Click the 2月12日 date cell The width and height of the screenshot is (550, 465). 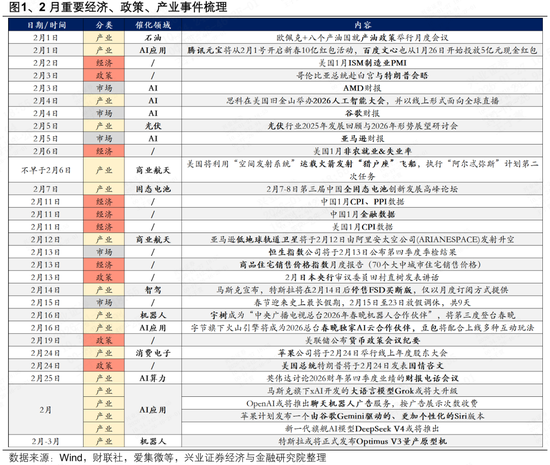(x=46, y=240)
